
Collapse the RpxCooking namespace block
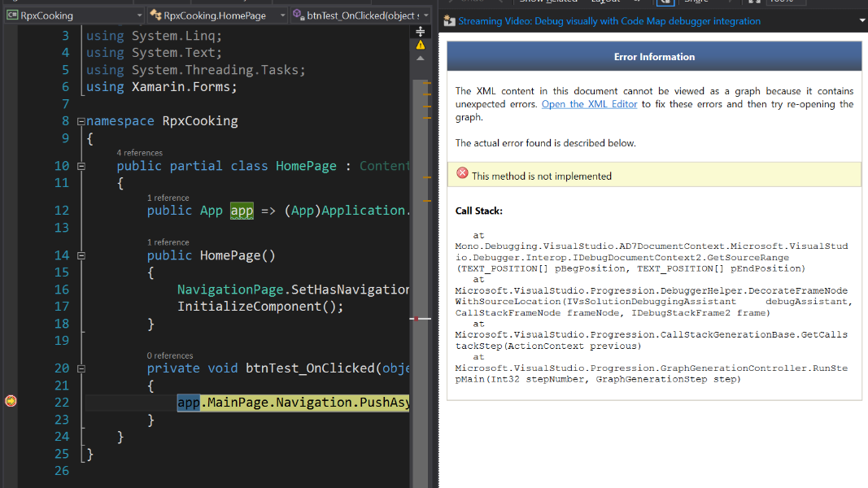coord(81,121)
